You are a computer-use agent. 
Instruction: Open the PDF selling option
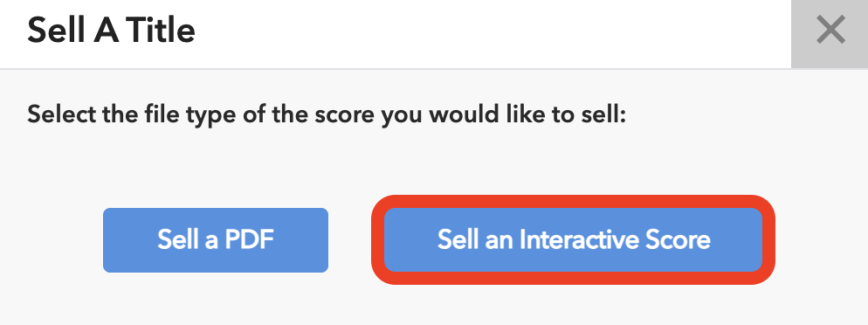click(216, 239)
